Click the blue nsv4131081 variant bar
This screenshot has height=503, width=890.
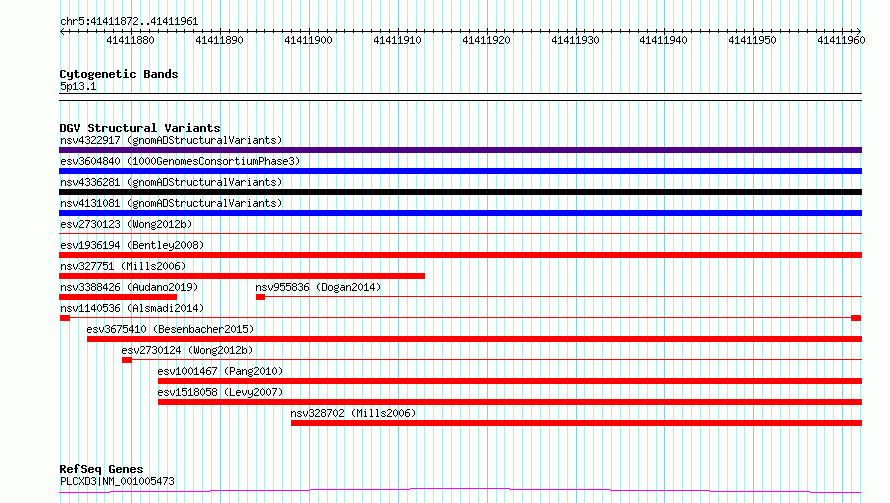460,213
